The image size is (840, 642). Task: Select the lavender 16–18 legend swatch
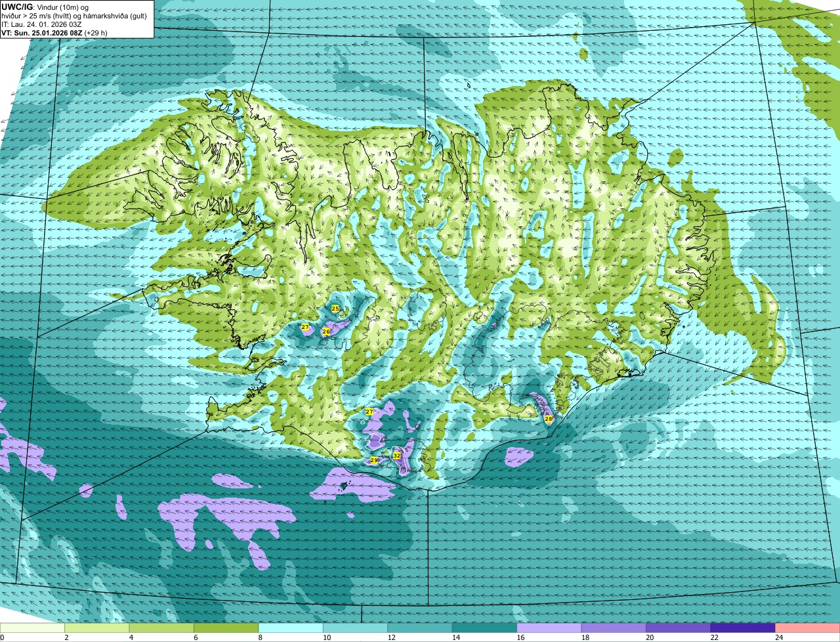pyautogui.click(x=549, y=628)
